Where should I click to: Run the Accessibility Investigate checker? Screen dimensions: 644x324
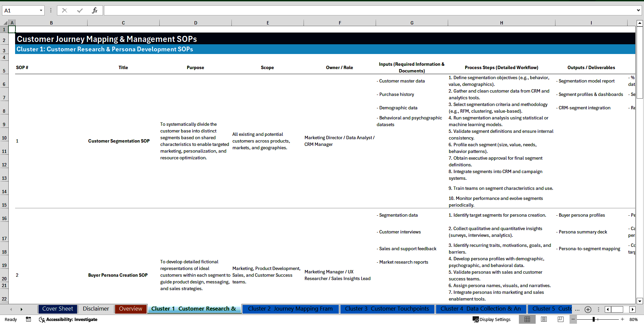[68, 320]
